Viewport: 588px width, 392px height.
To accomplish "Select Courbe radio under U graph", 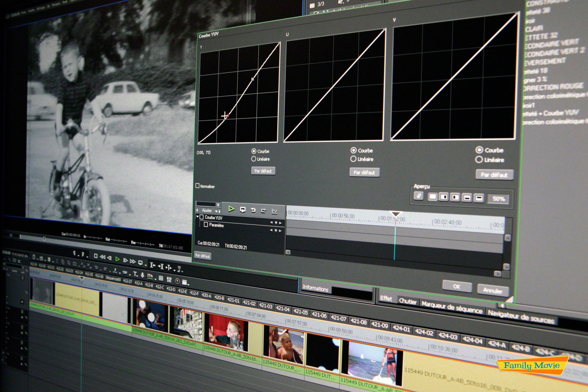I will 353,150.
